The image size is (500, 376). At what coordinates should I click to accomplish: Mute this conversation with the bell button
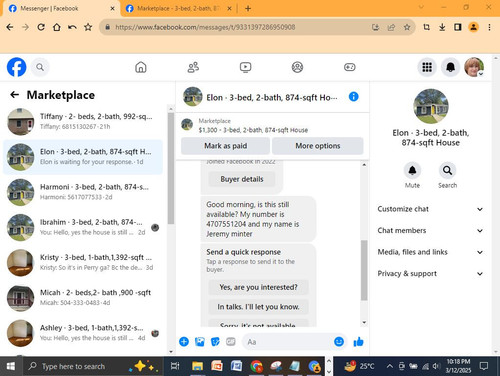pyautogui.click(x=412, y=170)
